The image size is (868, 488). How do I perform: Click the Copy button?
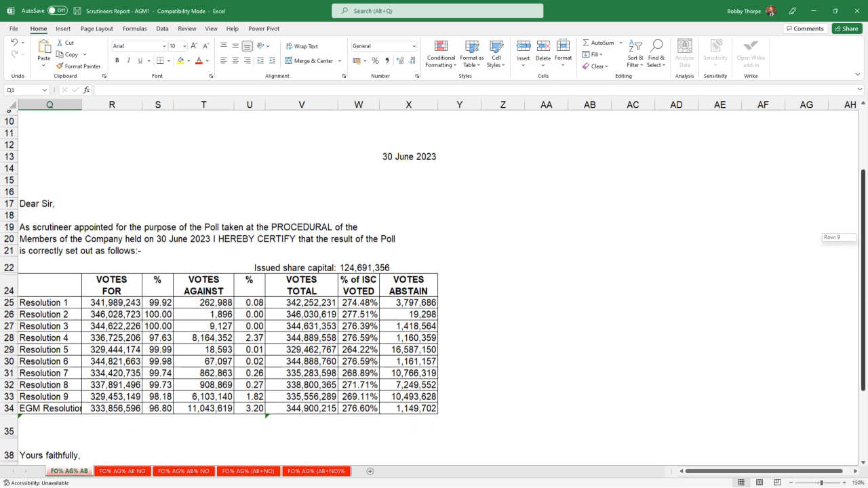tap(68, 54)
